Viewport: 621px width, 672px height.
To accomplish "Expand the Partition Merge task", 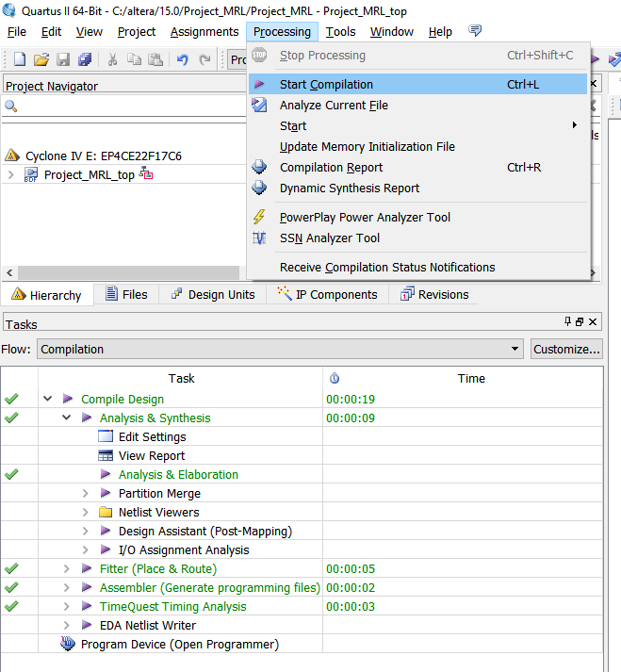I will [86, 493].
